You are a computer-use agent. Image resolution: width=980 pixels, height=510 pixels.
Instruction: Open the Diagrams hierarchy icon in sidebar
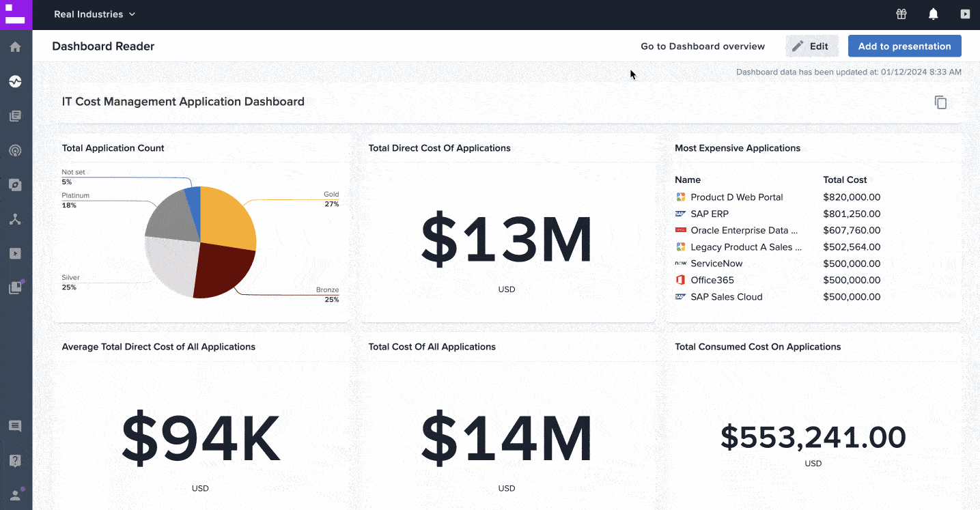pyautogui.click(x=15, y=218)
